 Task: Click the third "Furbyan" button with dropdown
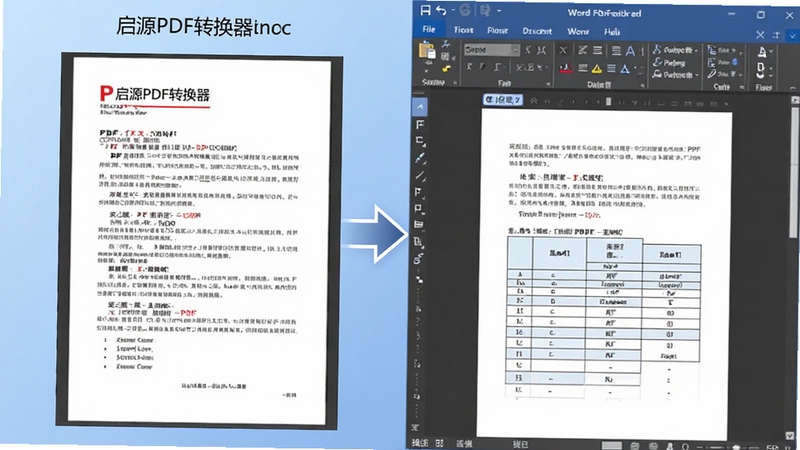click(675, 75)
